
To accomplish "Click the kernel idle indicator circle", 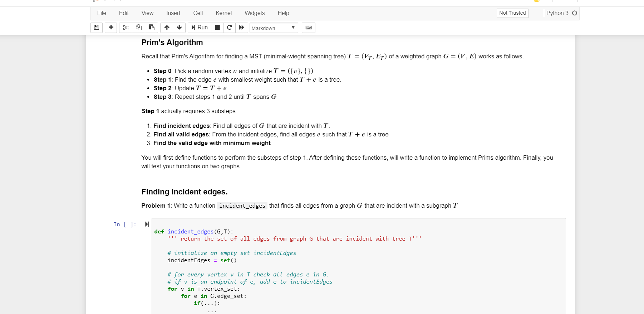I will point(575,13).
